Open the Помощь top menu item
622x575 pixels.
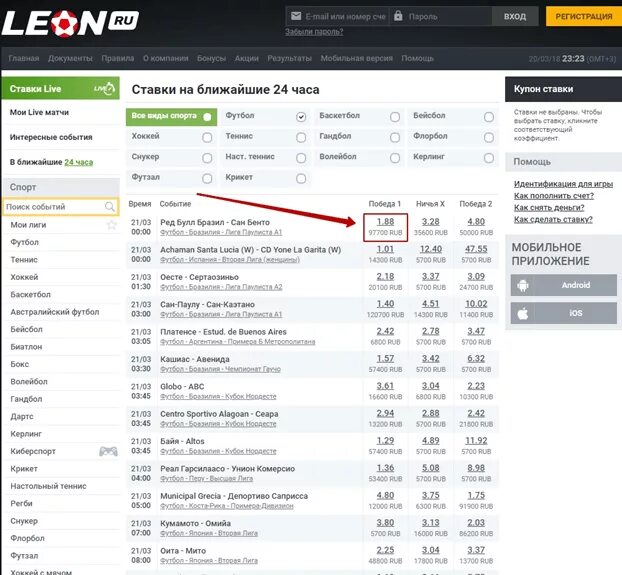[417, 58]
